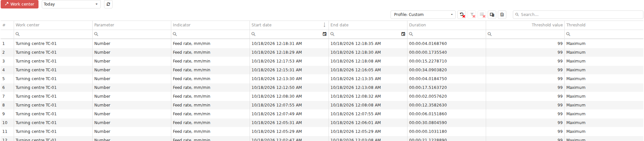Click threshold value 99 in row 3
644x141 pixels.
[x=560, y=61]
